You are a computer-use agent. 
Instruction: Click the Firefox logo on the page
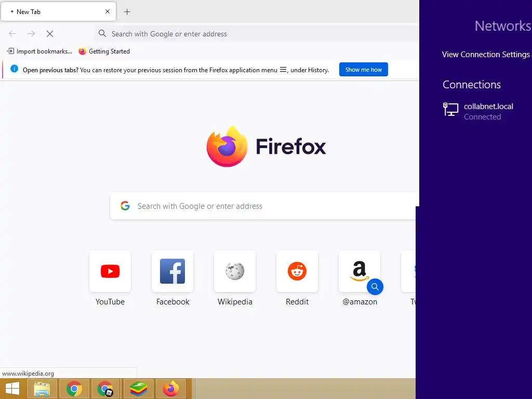(x=227, y=146)
